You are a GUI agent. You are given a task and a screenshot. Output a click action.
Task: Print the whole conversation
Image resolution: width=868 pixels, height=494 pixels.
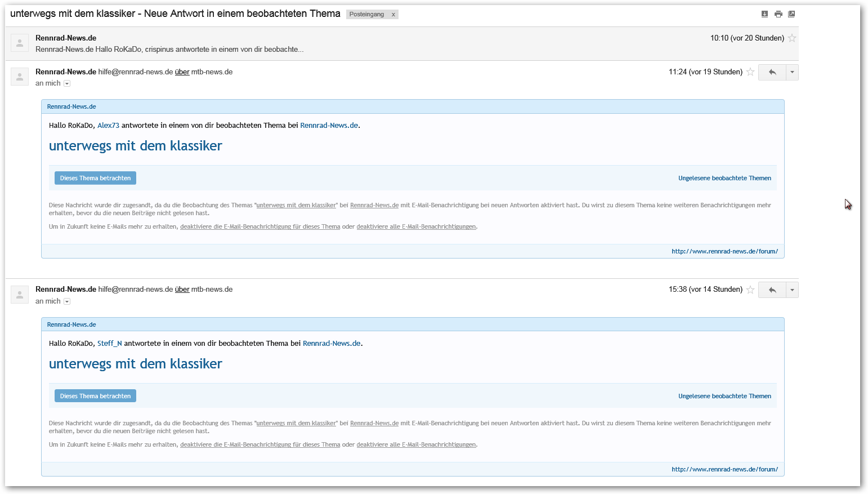(x=778, y=14)
